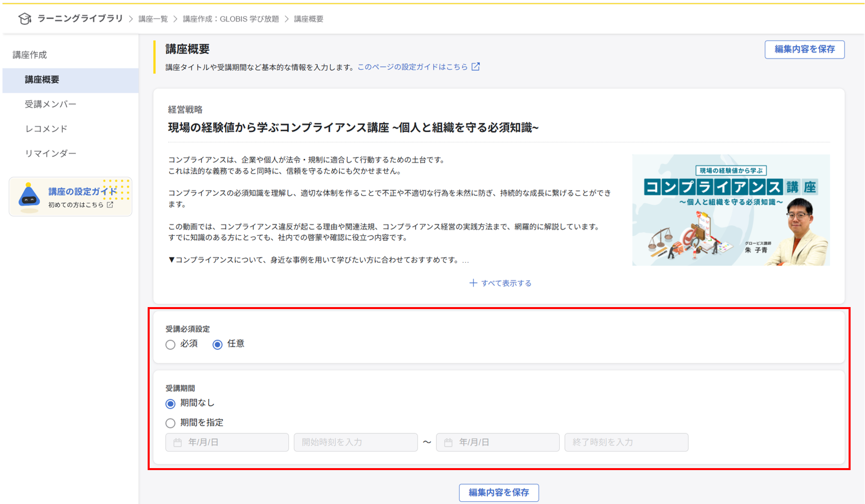Click the robot mascot icon in the guide banner

coord(29,196)
